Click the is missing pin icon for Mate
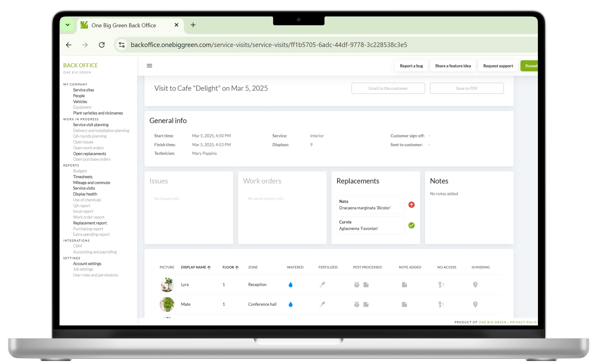This screenshot has height=364, width=596. click(475, 304)
